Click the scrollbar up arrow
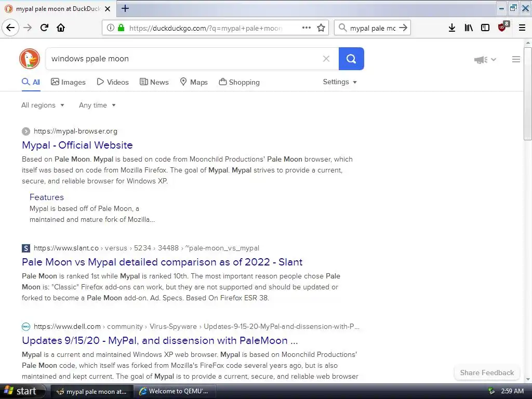This screenshot has width=532, height=399. [528, 43]
